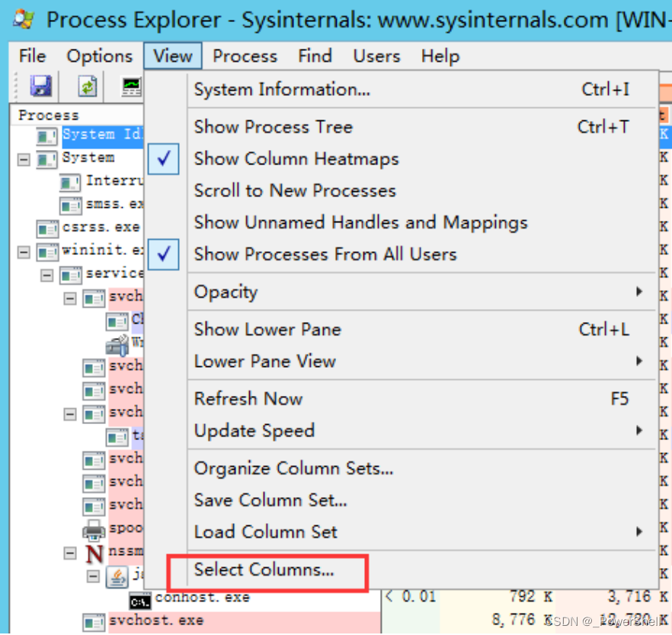Open the Options menu
Screen dimensions: 672x635
click(x=99, y=56)
